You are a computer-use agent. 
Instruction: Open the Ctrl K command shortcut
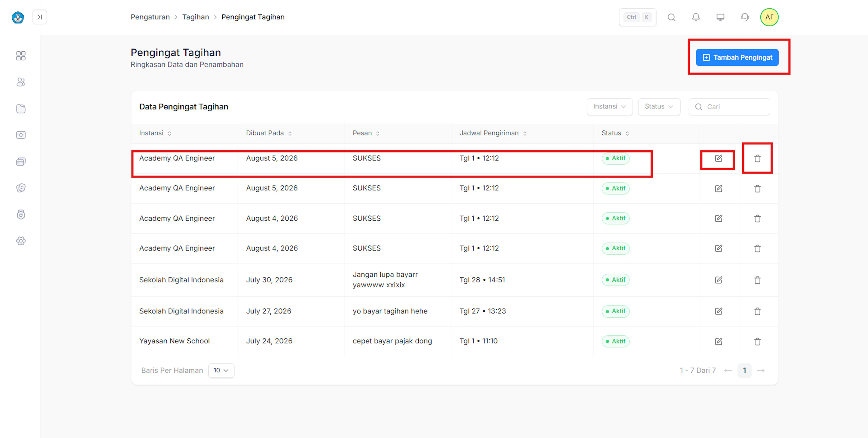tap(637, 17)
